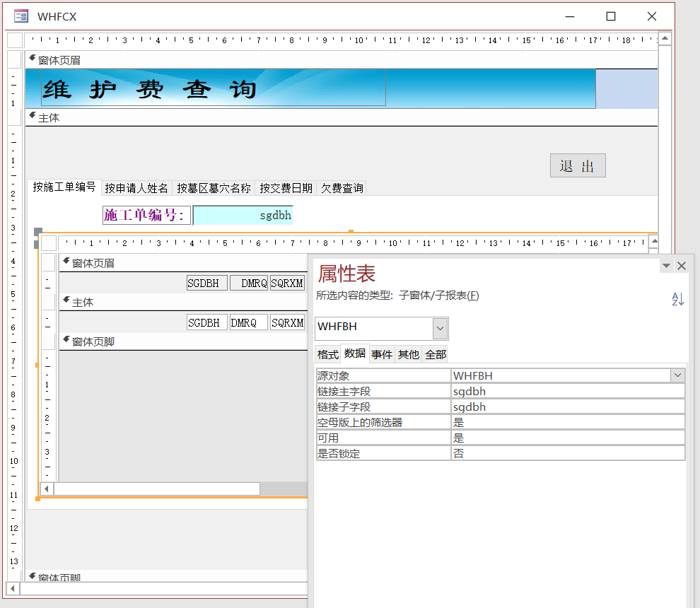Select the SGDBH label in subform header

point(207,283)
